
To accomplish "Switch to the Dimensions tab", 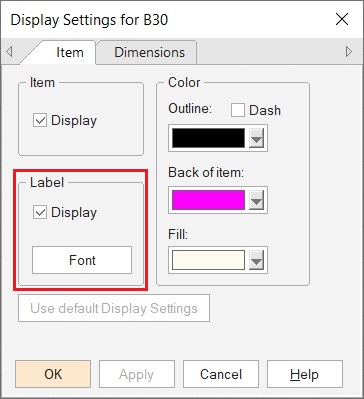I will (149, 52).
